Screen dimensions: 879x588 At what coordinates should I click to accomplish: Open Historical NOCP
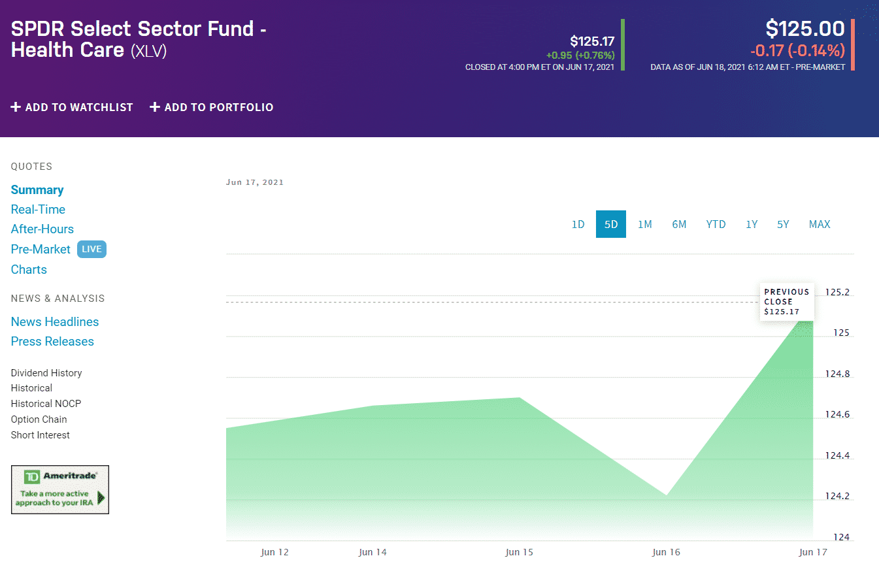click(46, 403)
